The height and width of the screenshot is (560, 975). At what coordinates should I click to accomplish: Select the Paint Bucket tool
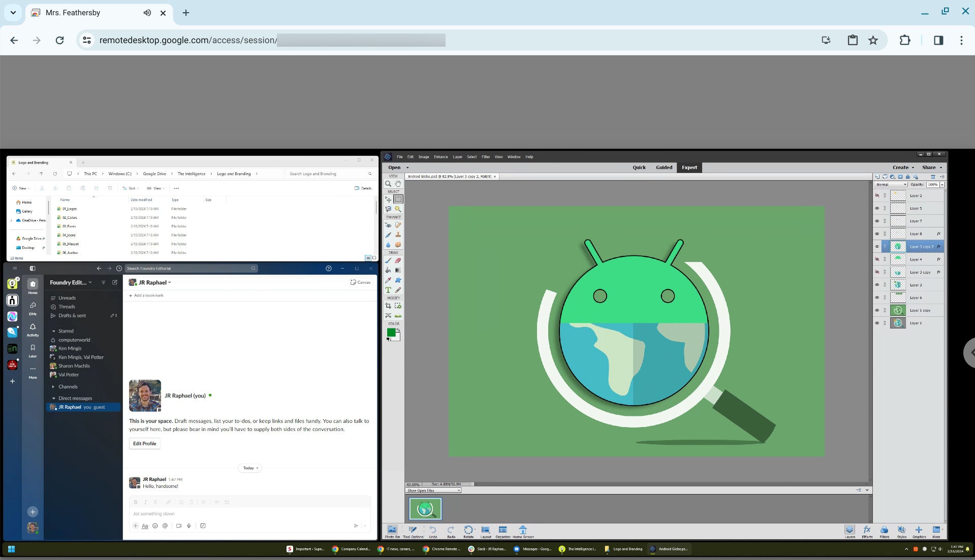(x=388, y=270)
